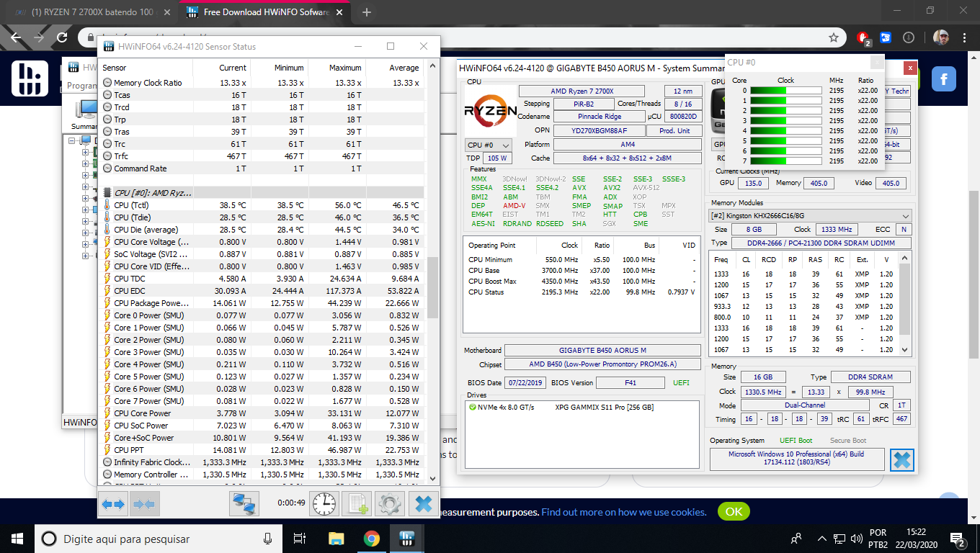Click the collapse columns arrows button in Sensor Status
This screenshot has height=553, width=980.
[143, 504]
